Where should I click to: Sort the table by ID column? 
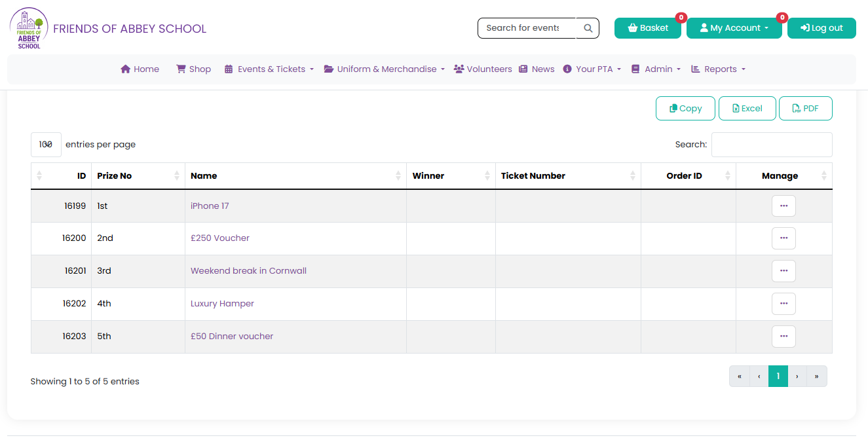(x=61, y=175)
